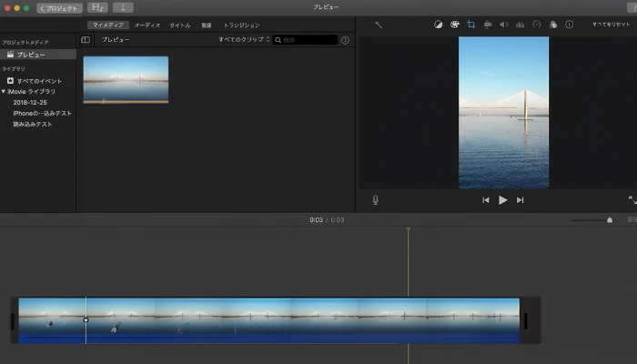Open the speed adjustment speedometer tool
Screen dimensions: 637x364
pos(536,25)
